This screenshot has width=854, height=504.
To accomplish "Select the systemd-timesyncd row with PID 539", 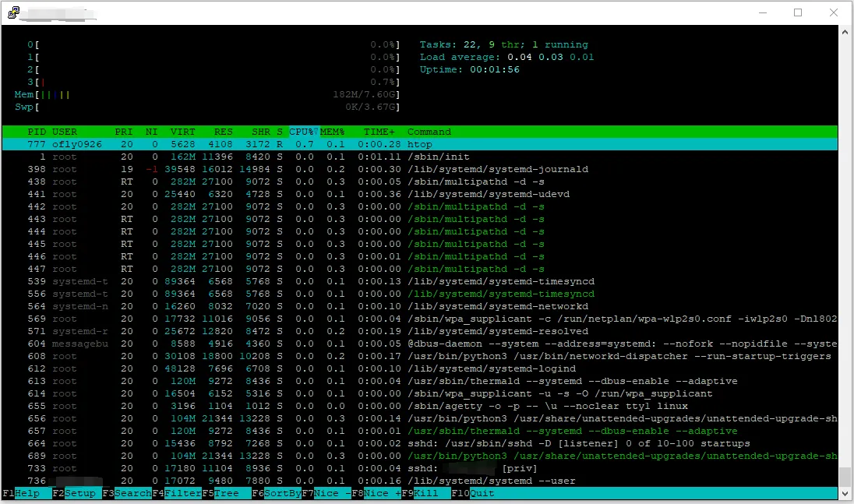I will [x=420, y=281].
